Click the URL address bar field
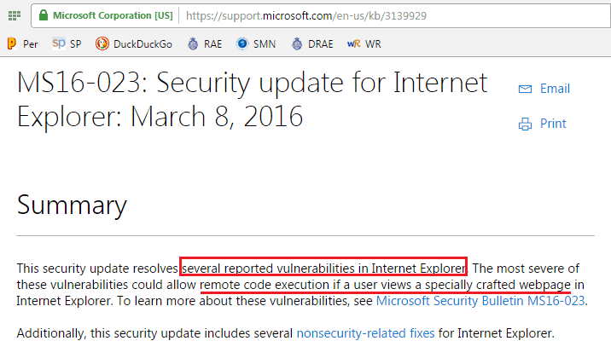The width and height of the screenshot is (611, 364). [x=393, y=15]
